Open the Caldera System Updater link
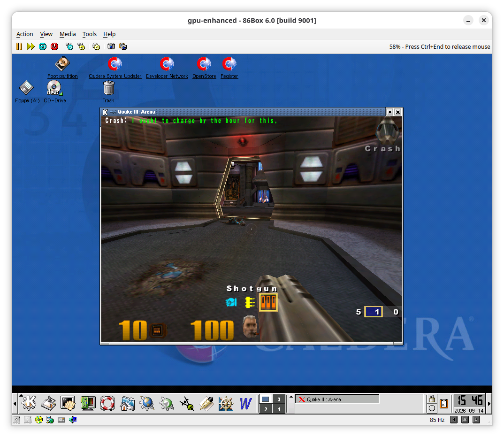The image size is (504, 437). pos(115,76)
